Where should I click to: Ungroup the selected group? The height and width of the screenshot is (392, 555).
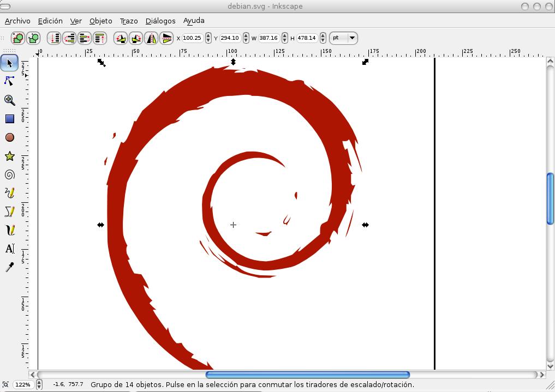[34, 38]
